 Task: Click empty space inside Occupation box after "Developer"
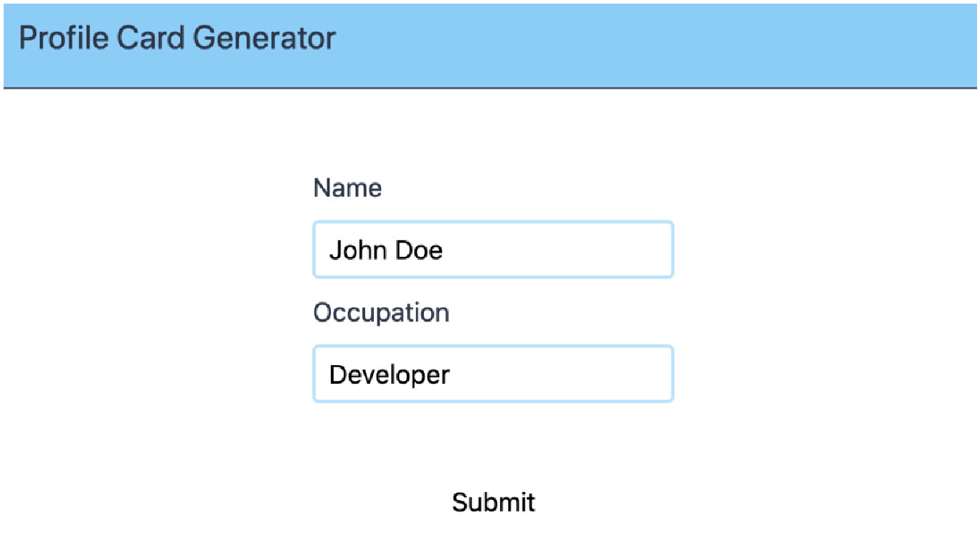click(x=563, y=374)
